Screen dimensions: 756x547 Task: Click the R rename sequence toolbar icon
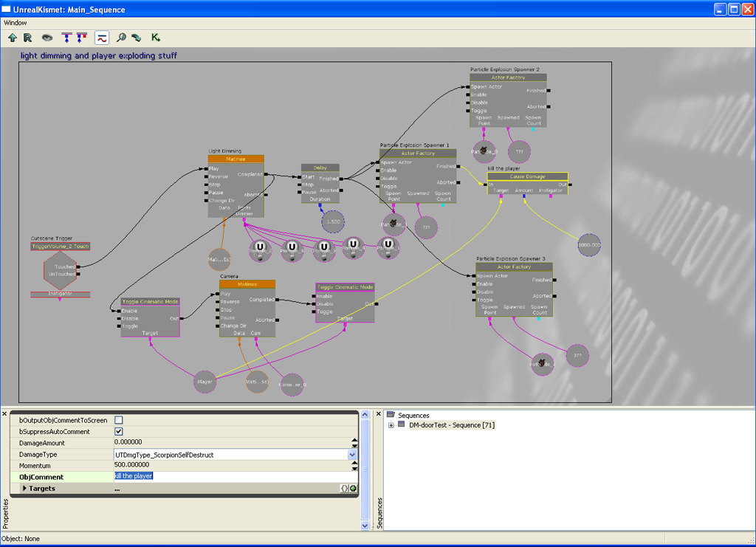point(28,38)
